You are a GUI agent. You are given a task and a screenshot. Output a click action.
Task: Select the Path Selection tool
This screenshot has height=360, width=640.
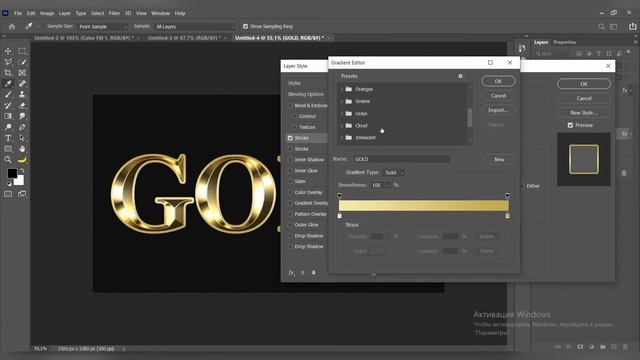[x=22, y=138]
